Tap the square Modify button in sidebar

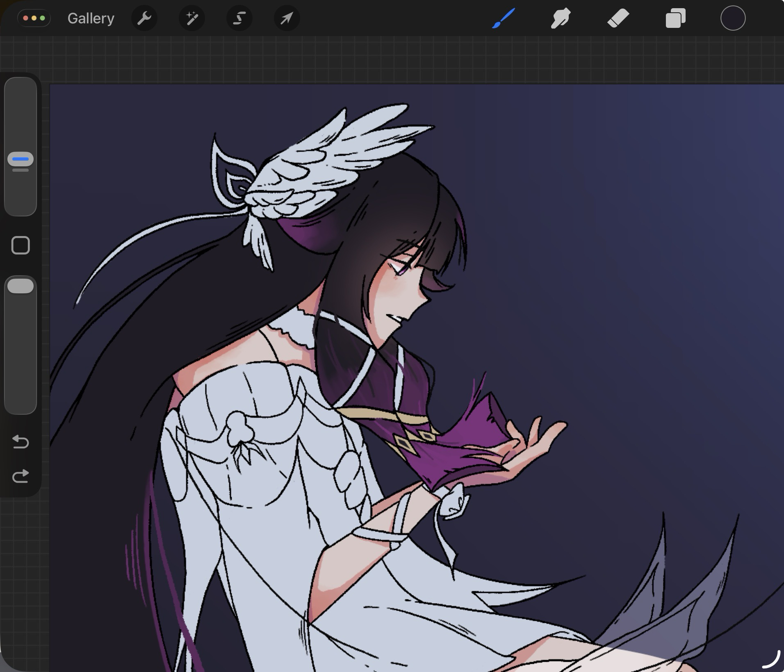[x=21, y=245]
